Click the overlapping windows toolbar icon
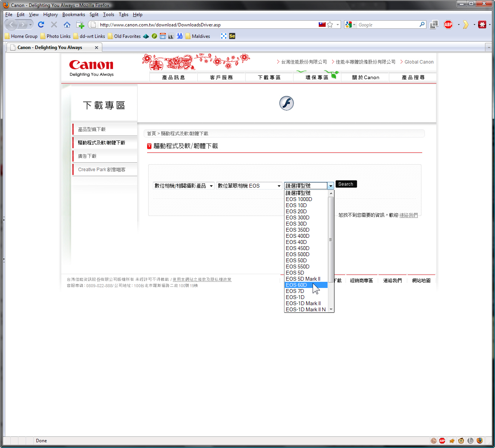 click(x=434, y=25)
